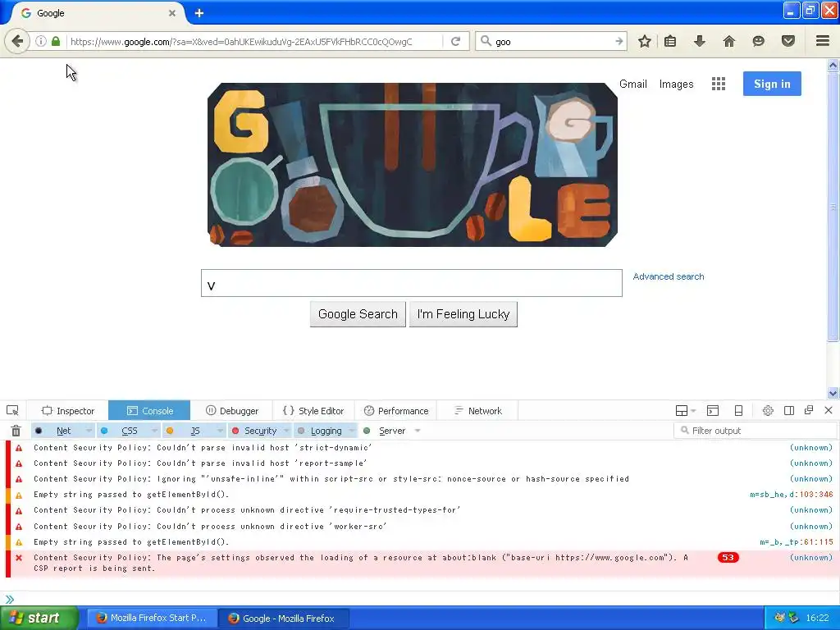Screen dimensions: 840x630
Task: Click the Filter output field
Action: (755, 431)
